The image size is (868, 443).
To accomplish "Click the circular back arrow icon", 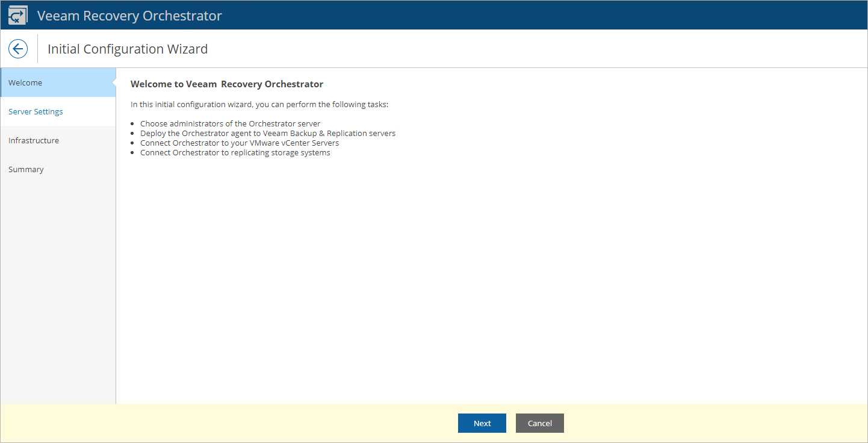I will tap(18, 48).
